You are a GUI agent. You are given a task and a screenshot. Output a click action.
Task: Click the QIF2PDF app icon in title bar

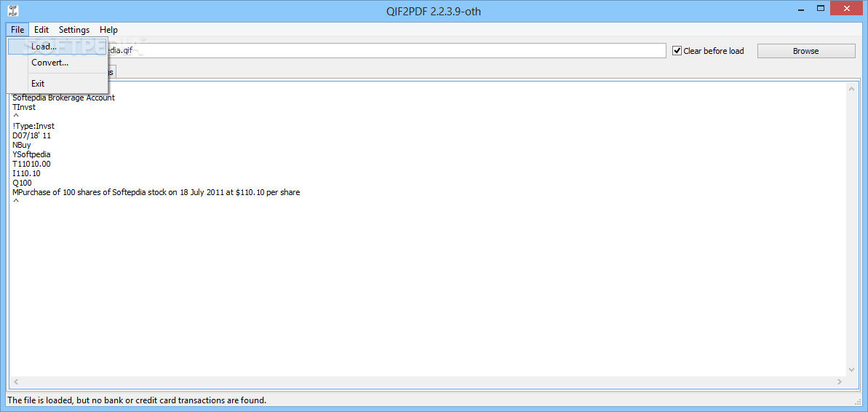click(12, 10)
